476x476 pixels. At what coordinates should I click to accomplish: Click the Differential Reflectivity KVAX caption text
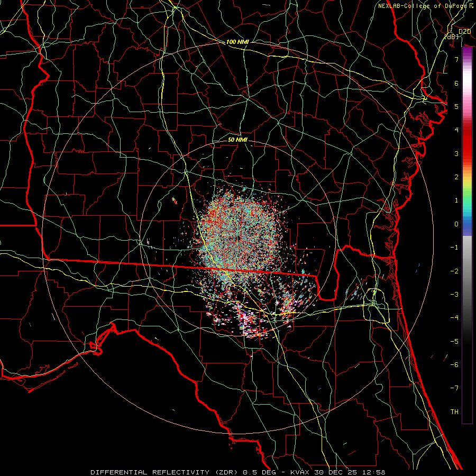(x=237, y=472)
